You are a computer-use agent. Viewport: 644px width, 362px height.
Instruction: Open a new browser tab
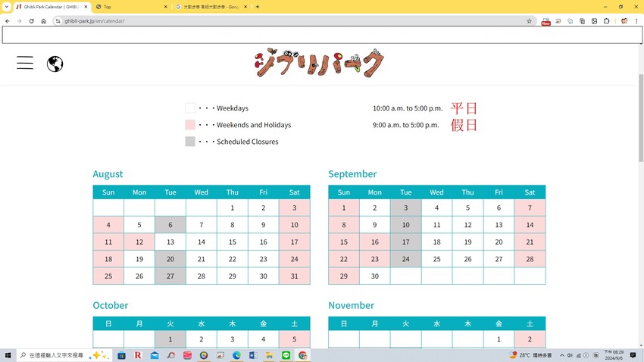258,7
